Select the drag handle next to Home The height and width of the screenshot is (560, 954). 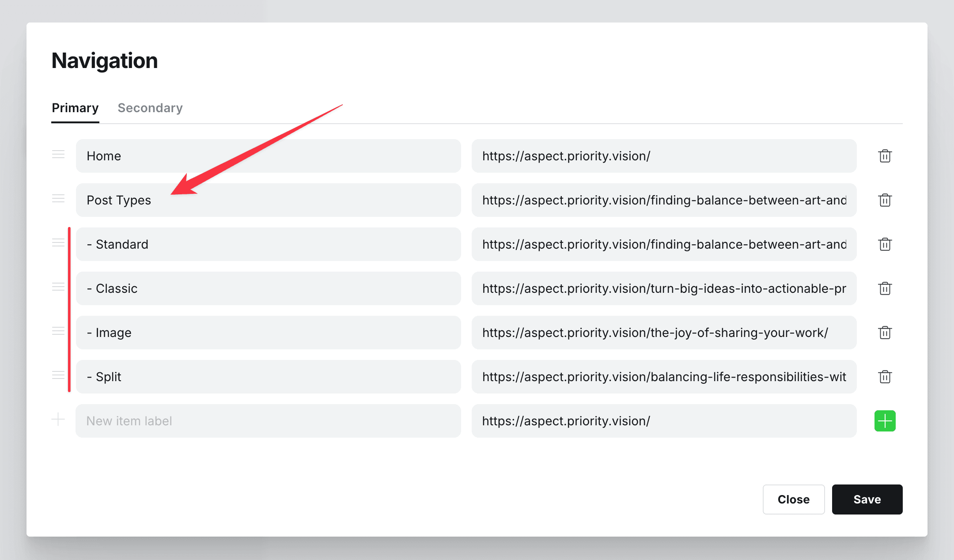(58, 155)
